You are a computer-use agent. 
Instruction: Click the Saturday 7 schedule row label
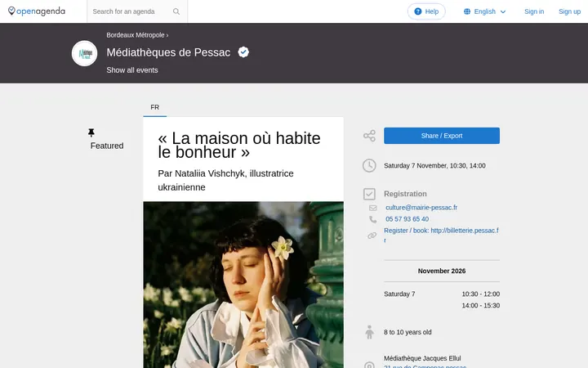point(399,294)
